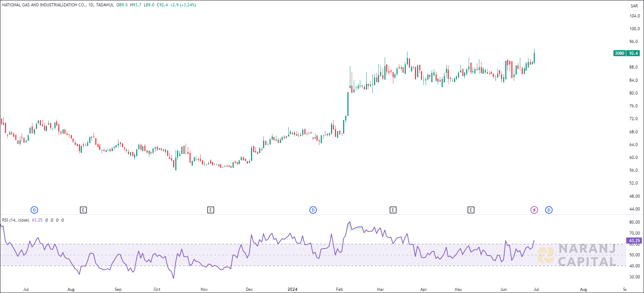The width and height of the screenshot is (644, 293).
Task: Select the earnings marker dated March 2024
Action: (393, 210)
